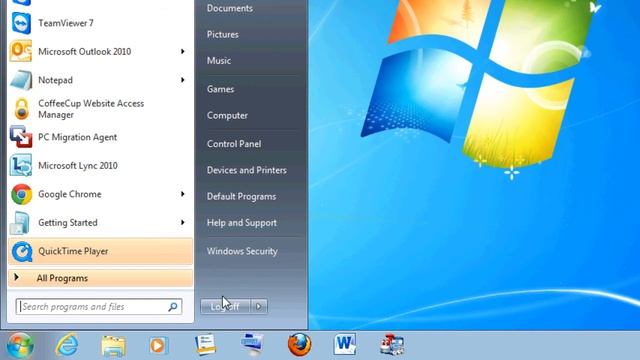Open Devices and Printers
The image size is (640, 360).
click(247, 170)
